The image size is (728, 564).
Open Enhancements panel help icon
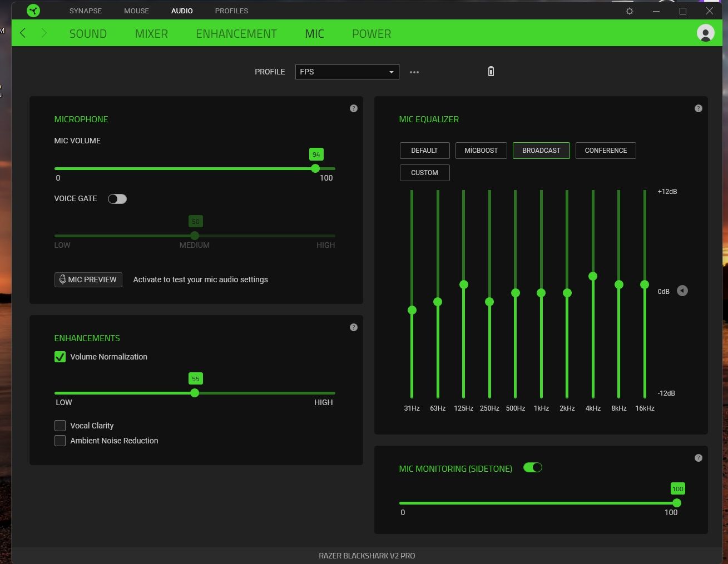click(354, 327)
